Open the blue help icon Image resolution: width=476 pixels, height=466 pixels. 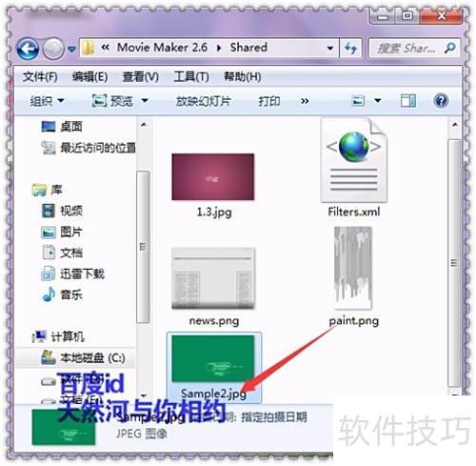coord(441,101)
